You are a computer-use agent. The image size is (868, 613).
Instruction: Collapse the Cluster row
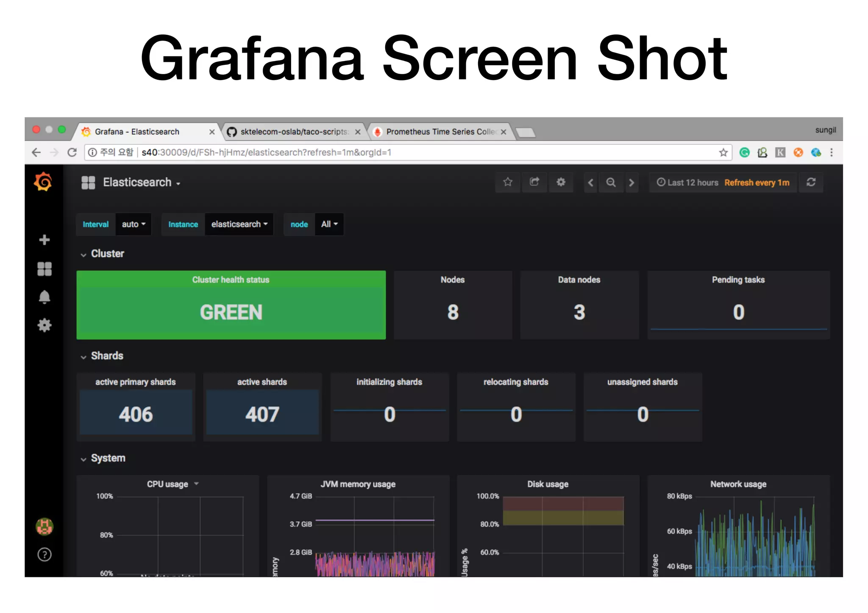tap(103, 254)
